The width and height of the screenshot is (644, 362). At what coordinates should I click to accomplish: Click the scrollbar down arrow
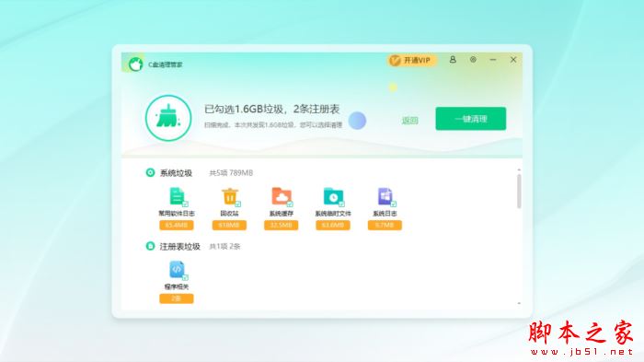coord(519,303)
